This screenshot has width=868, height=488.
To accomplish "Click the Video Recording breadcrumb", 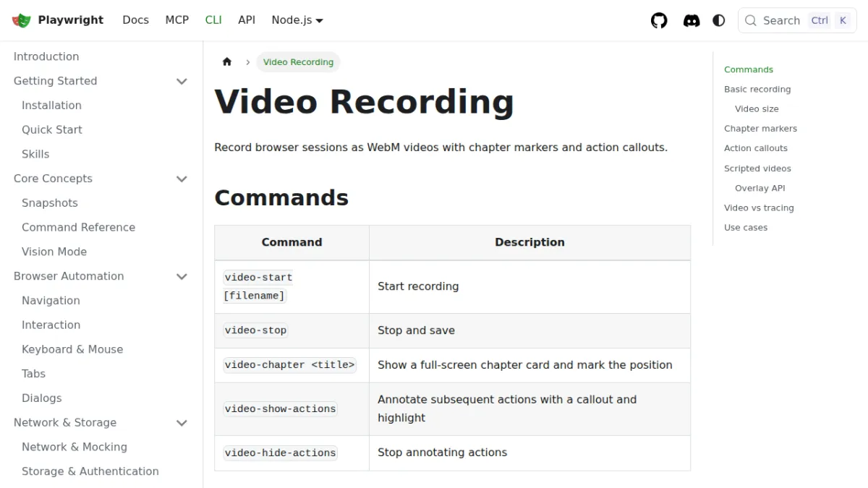I will pos(298,62).
